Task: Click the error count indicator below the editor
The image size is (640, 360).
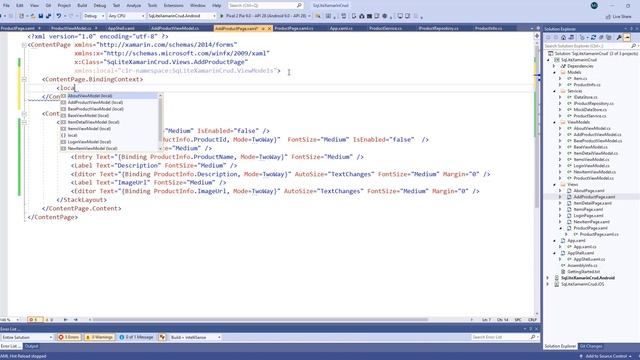Action: click(35, 320)
